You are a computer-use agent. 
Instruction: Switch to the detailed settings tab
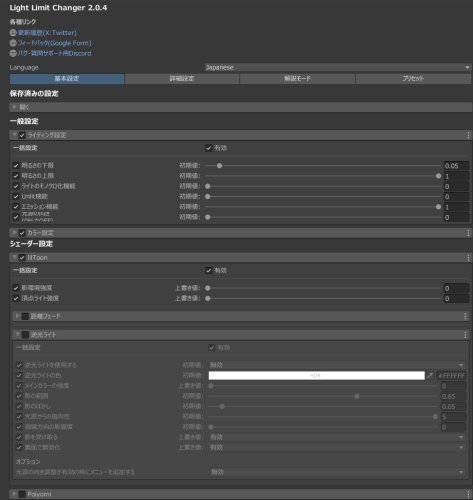coord(182,79)
